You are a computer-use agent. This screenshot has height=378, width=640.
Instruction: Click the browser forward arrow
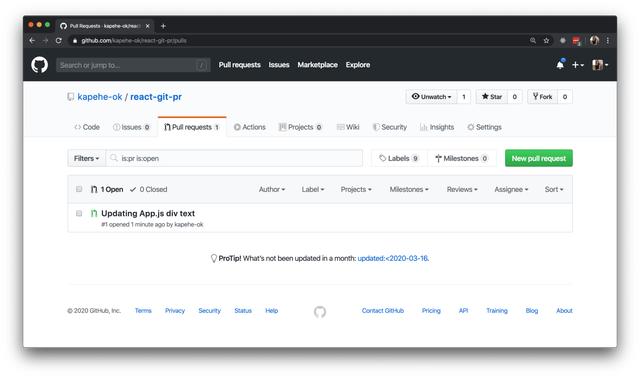45,40
